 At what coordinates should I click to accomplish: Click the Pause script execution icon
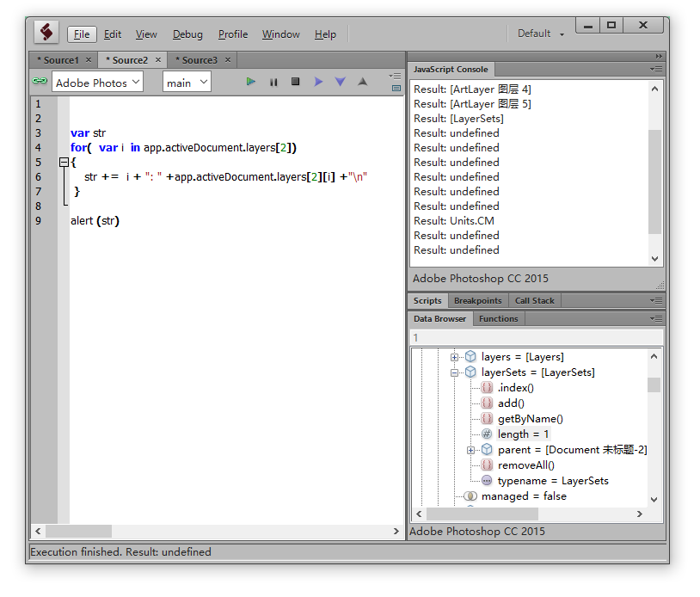273,83
